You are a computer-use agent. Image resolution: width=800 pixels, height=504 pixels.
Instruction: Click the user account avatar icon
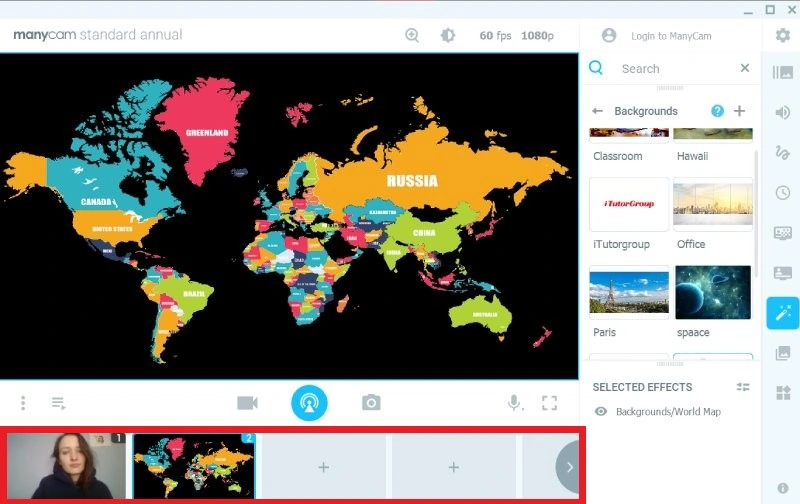point(609,35)
